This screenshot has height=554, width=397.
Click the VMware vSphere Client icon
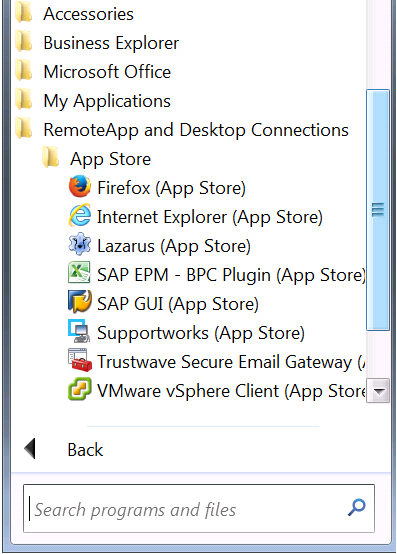pos(79,389)
